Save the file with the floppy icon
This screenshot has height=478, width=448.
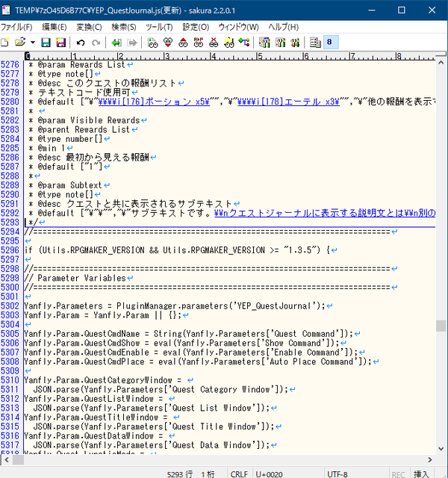[x=46, y=43]
